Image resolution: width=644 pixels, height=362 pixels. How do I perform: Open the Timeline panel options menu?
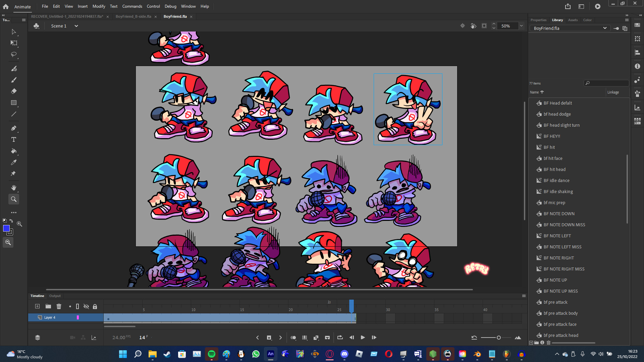pos(524,296)
